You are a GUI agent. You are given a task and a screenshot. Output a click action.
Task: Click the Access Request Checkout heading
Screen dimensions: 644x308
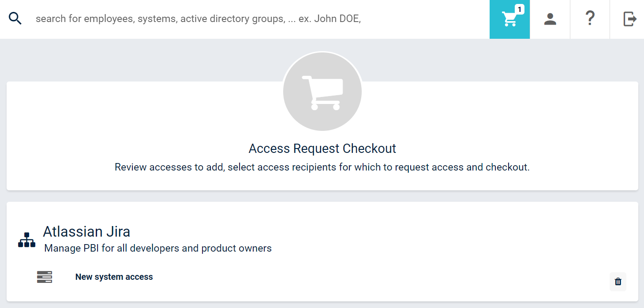322,148
